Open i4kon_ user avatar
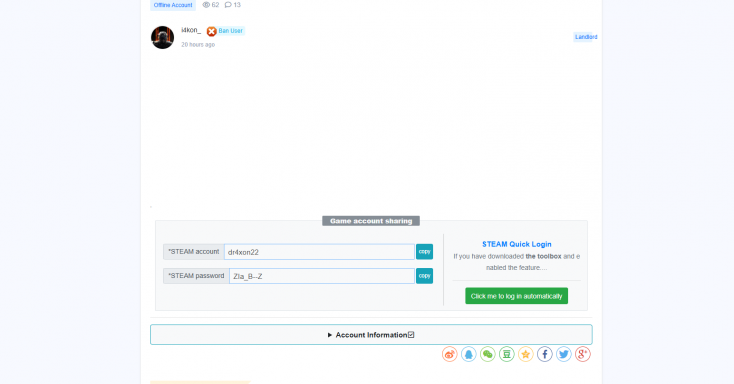Screen dimensions: 734x384 (x=162, y=37)
